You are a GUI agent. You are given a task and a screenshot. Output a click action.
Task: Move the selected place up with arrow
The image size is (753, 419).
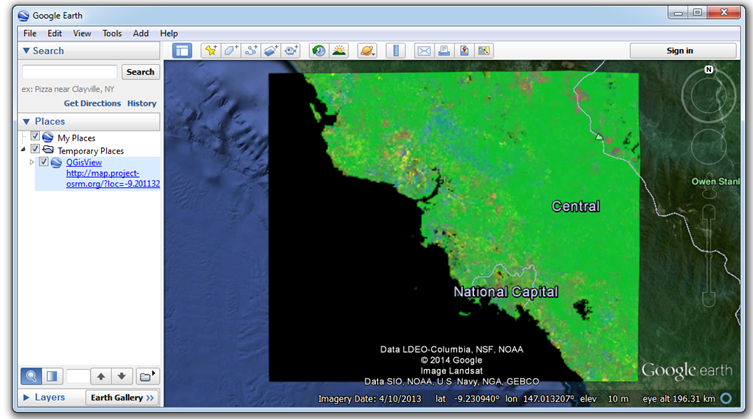tap(101, 376)
